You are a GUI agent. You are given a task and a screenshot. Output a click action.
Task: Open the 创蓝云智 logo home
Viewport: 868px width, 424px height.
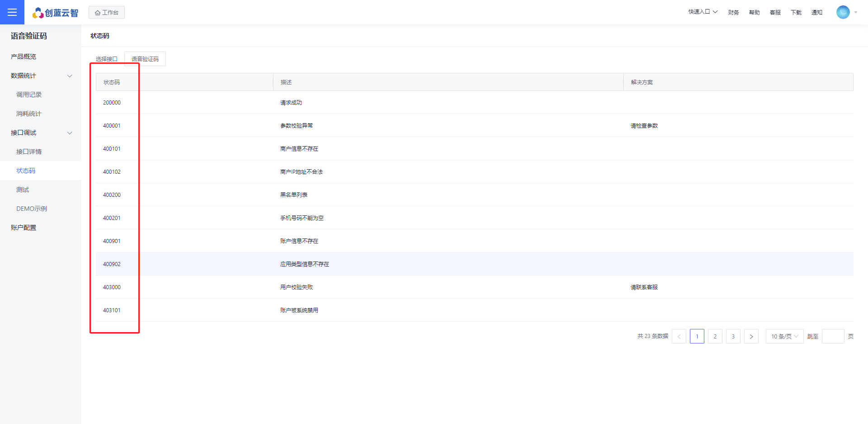point(55,13)
